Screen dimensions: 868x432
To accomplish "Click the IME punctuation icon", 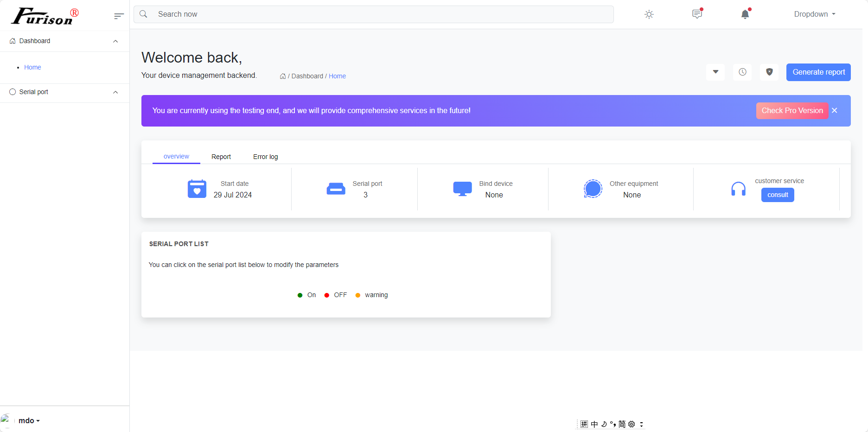I will click(x=613, y=424).
